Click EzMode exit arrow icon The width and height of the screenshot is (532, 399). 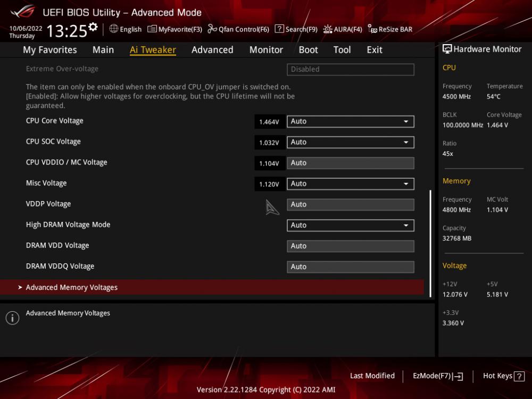tap(458, 376)
